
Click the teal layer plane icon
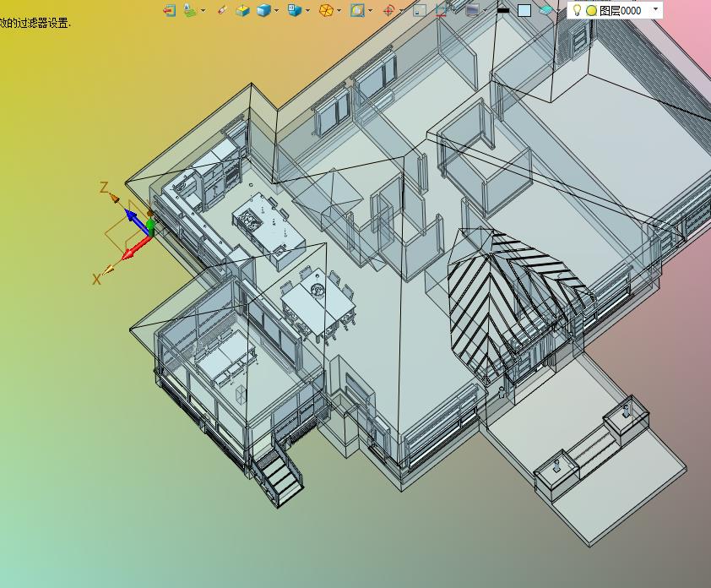pos(546,10)
